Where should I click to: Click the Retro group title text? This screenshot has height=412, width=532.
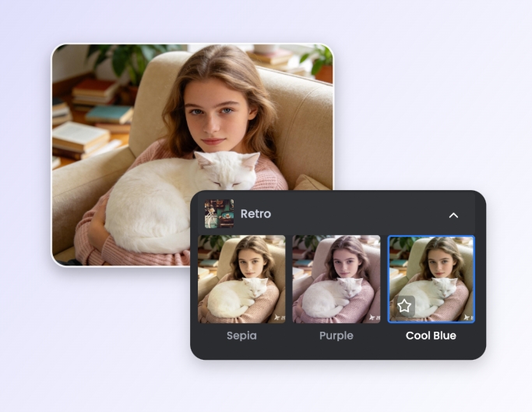[x=255, y=214]
